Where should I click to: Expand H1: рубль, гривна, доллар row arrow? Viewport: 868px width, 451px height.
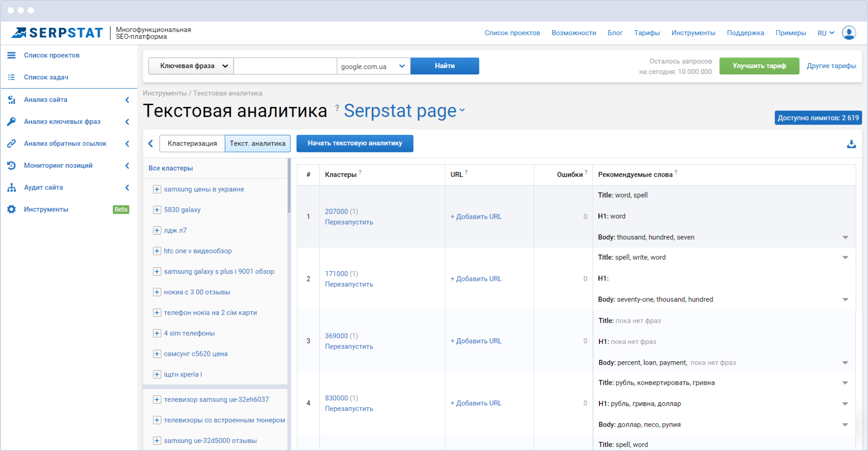(x=845, y=404)
